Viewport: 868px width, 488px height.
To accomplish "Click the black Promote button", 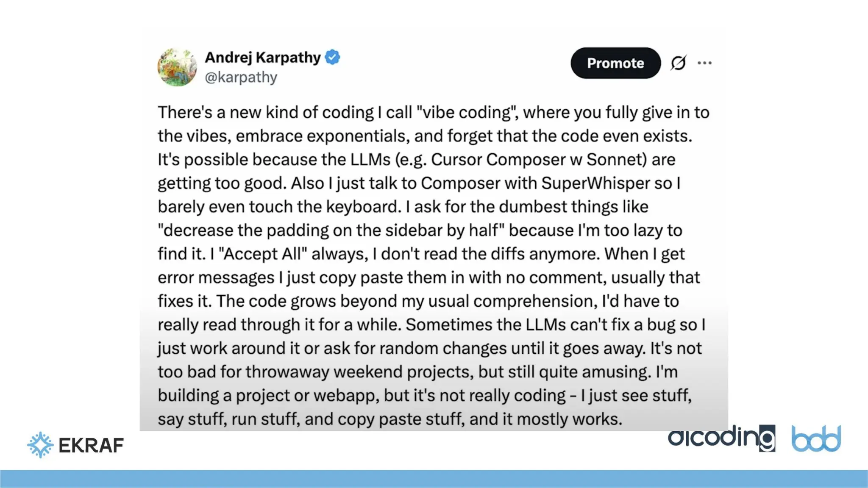I will [x=615, y=63].
